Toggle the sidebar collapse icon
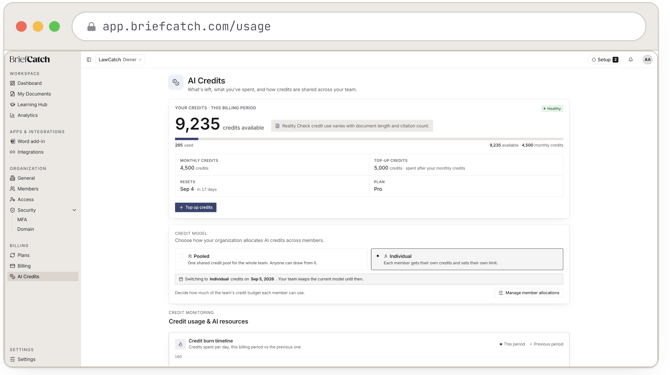 click(89, 60)
